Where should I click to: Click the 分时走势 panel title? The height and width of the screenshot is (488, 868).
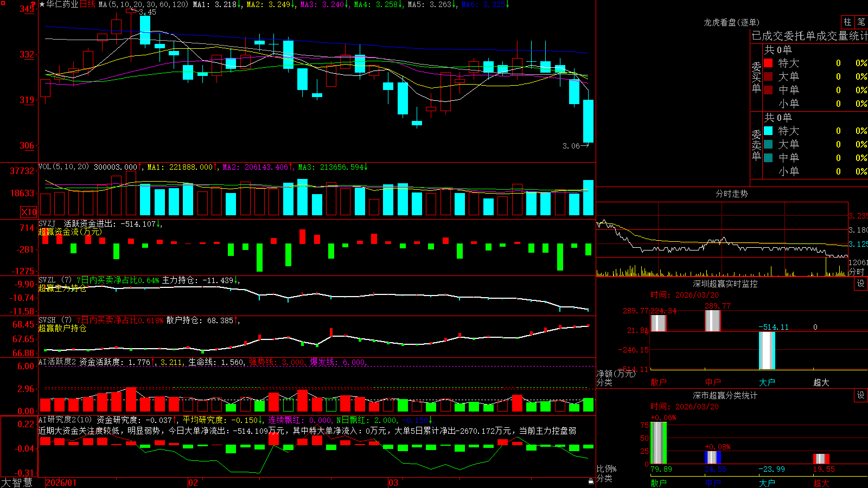pyautogui.click(x=731, y=194)
